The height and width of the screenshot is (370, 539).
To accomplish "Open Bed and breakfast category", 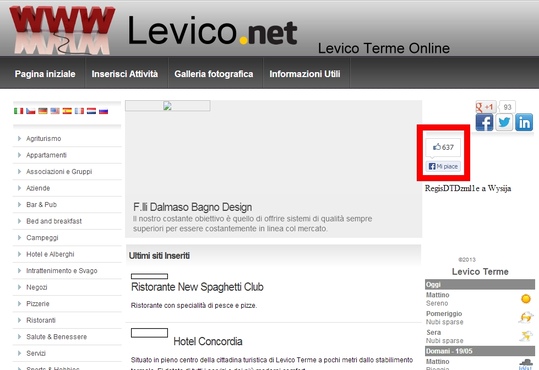I will (54, 221).
